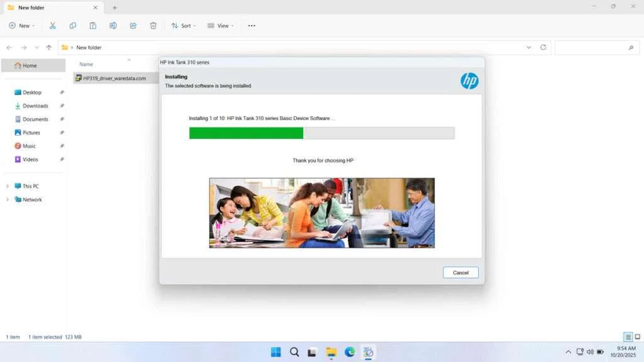Copy the selected file with the Copy icon
Viewport: 644px width, 362px height.
[73, 25]
